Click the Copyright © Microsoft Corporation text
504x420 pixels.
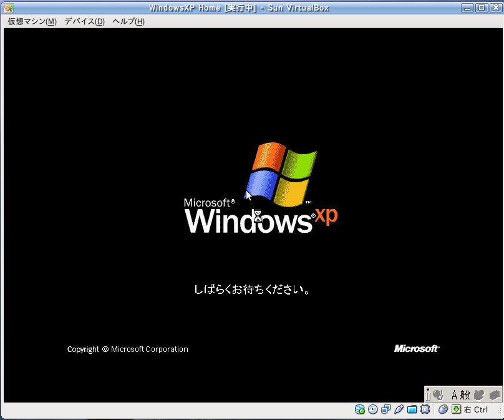tap(128, 349)
